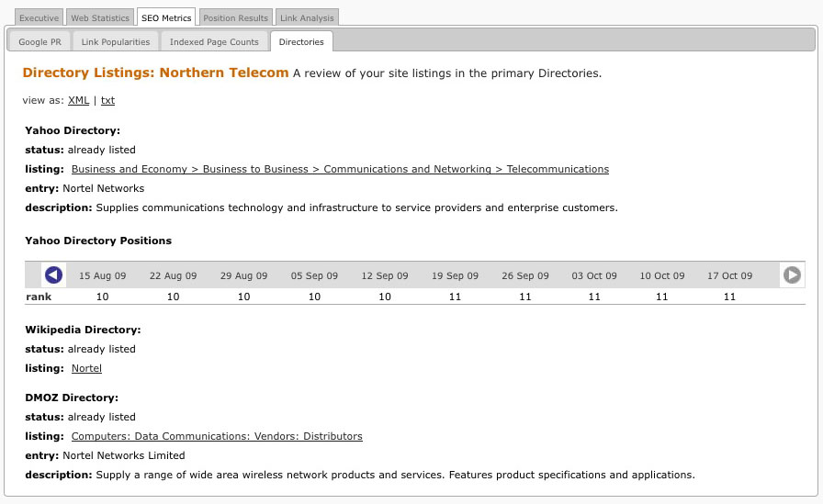View the report as txt

pyautogui.click(x=107, y=100)
